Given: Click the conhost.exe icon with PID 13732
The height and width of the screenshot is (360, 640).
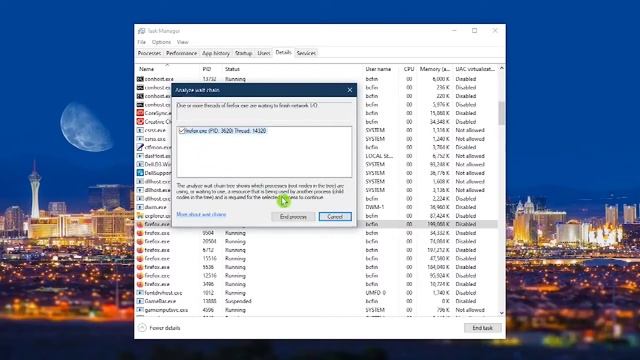Looking at the screenshot, I should (140, 79).
